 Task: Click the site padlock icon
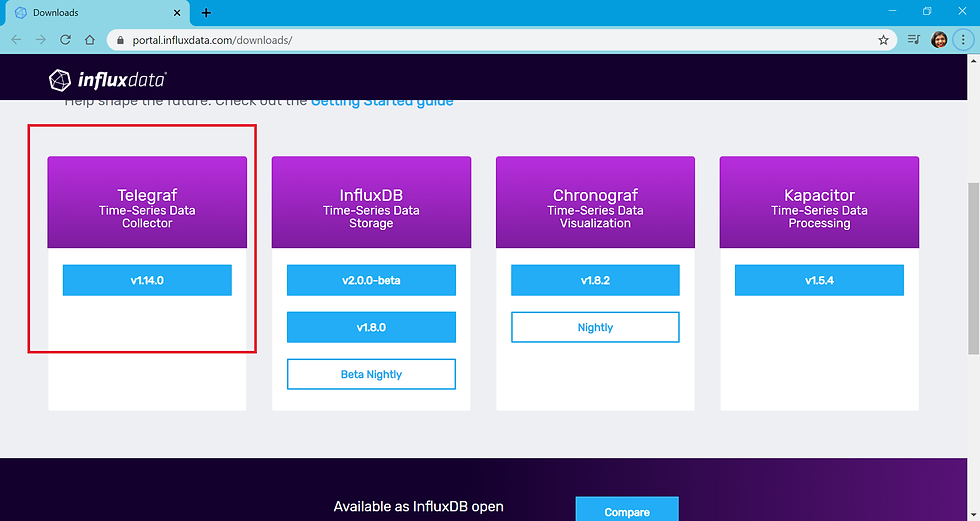120,40
